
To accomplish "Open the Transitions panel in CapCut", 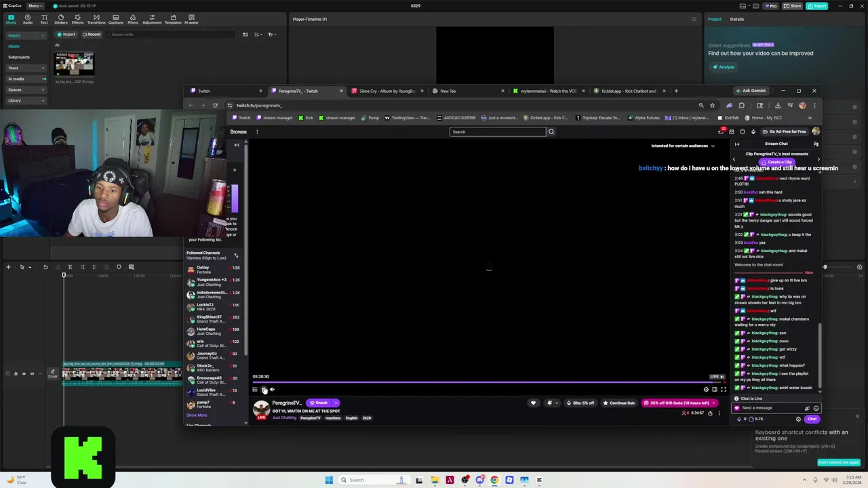I will (96, 19).
